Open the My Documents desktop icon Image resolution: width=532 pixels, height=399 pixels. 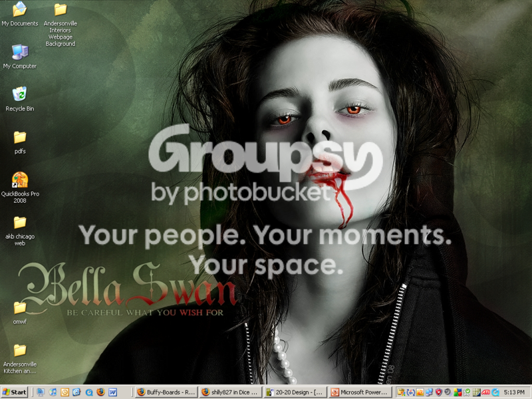(20, 14)
